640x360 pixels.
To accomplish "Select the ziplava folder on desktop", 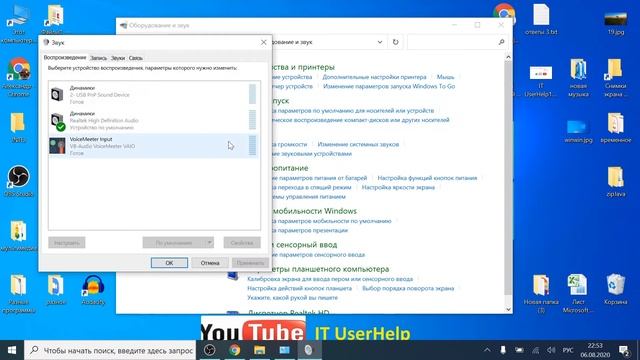I will (x=616, y=182).
